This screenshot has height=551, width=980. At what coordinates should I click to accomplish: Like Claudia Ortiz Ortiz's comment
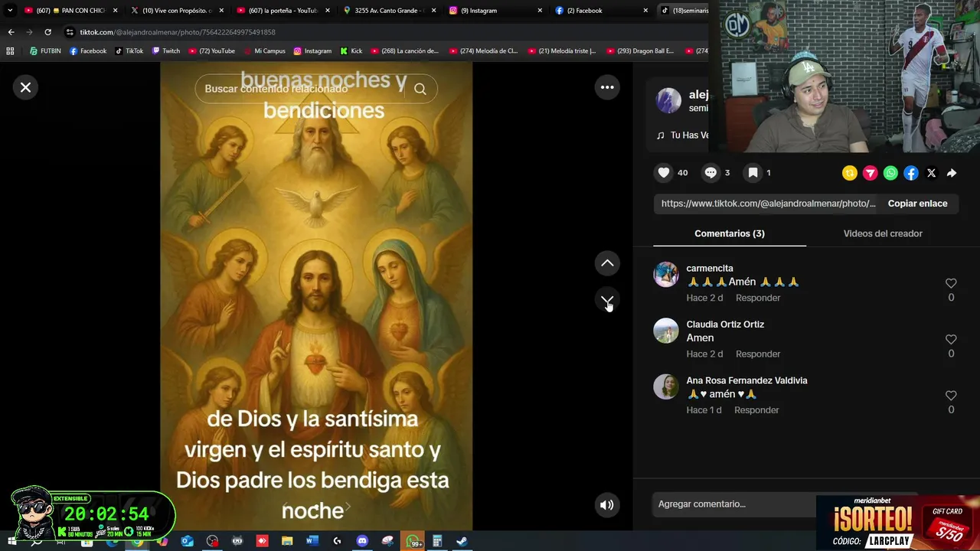click(x=951, y=339)
